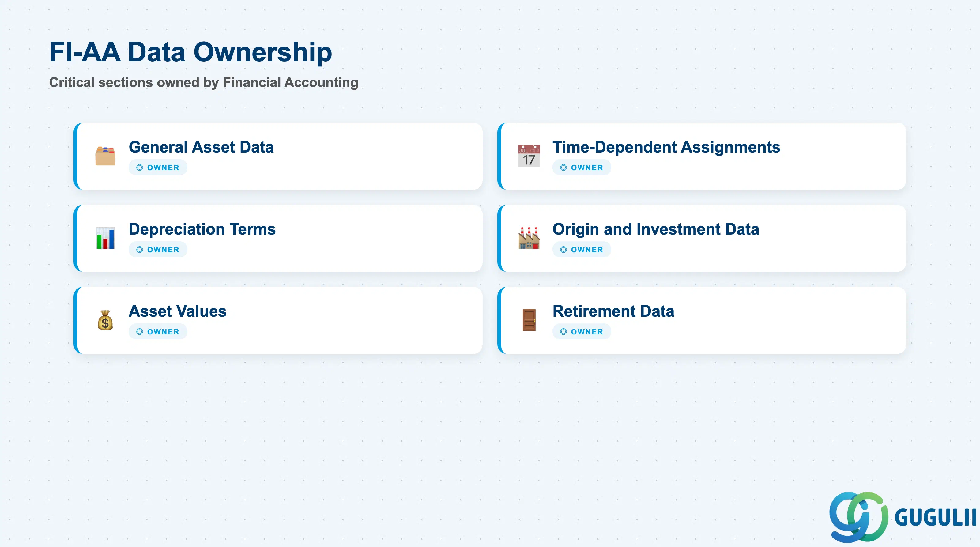Image resolution: width=980 pixels, height=547 pixels.
Task: Select the OWNER badge under Time-Dependent Assignments
Action: click(582, 168)
